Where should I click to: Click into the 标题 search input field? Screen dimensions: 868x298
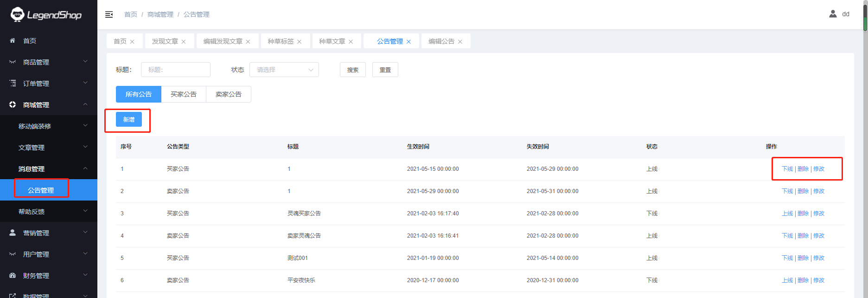pyautogui.click(x=176, y=70)
